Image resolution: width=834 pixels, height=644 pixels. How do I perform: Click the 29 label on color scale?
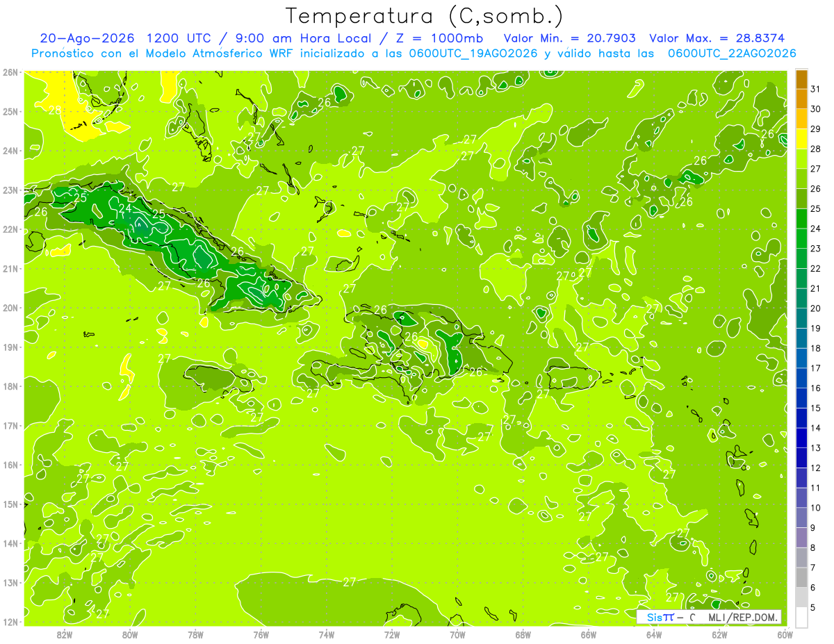click(816, 129)
